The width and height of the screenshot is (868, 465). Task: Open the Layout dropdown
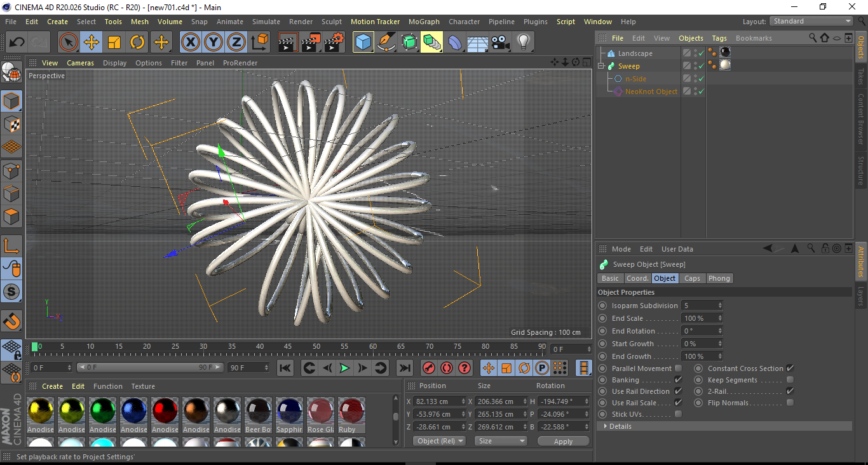[x=811, y=21]
